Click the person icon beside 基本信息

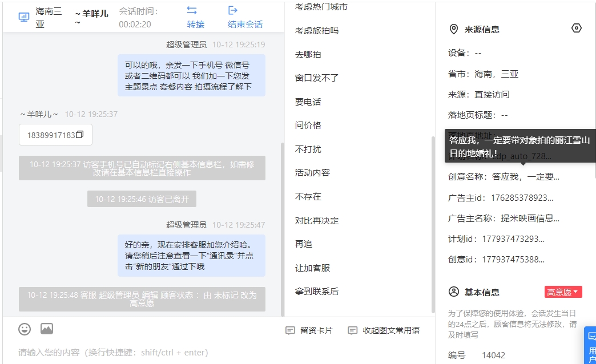pyautogui.click(x=454, y=292)
